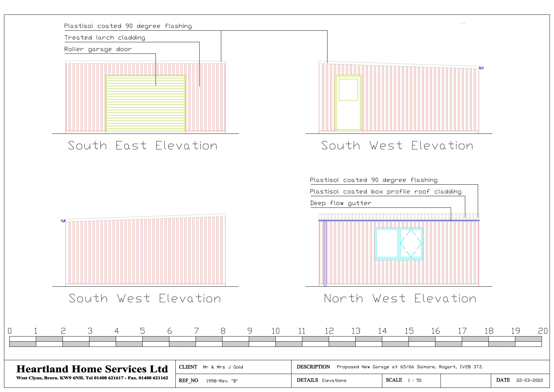Click the cyan window with diamond pane
Viewport: 554px width, 392px height.
tap(399, 244)
